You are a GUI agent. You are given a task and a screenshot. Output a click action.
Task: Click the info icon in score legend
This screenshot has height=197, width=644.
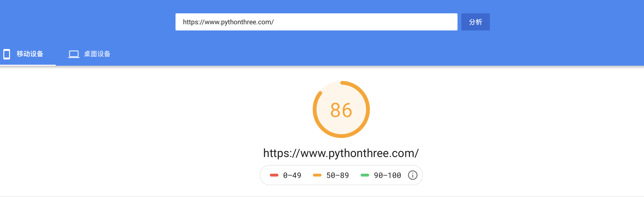(413, 175)
